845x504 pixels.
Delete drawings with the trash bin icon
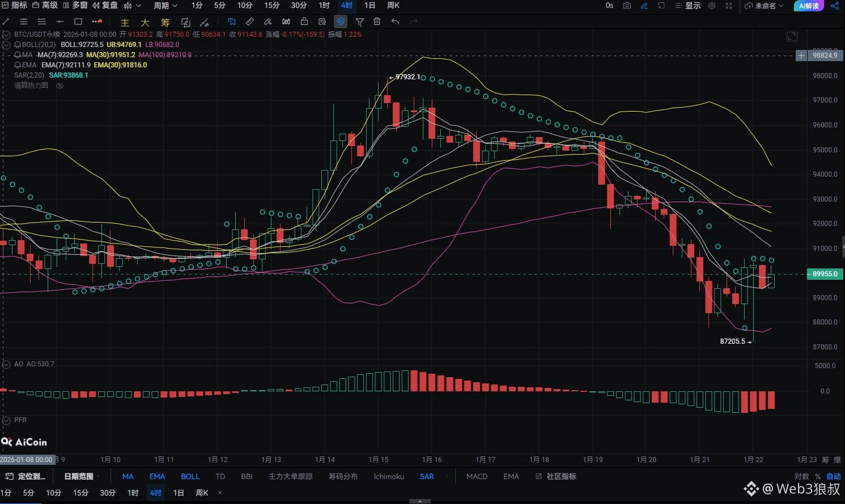(x=377, y=22)
